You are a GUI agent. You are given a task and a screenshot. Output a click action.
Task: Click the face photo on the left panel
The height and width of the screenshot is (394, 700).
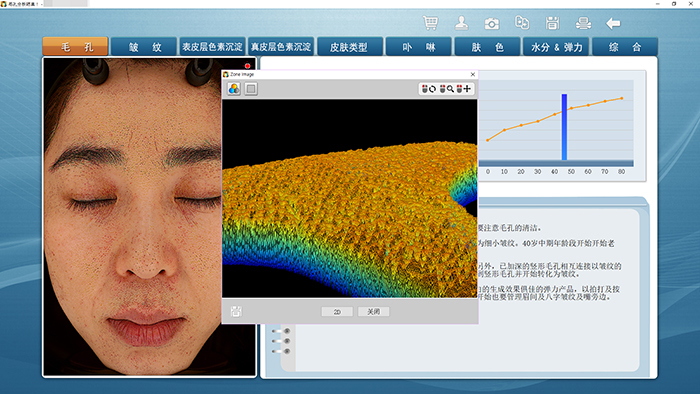point(133,217)
